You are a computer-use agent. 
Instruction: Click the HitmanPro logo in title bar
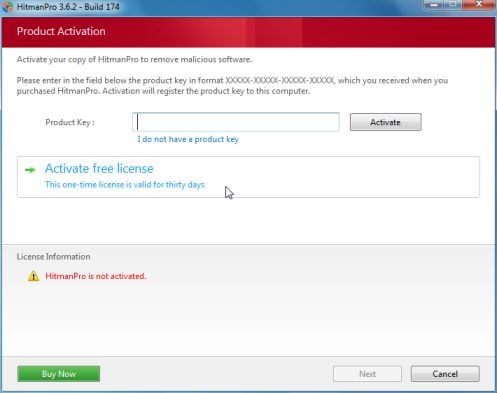7,7
